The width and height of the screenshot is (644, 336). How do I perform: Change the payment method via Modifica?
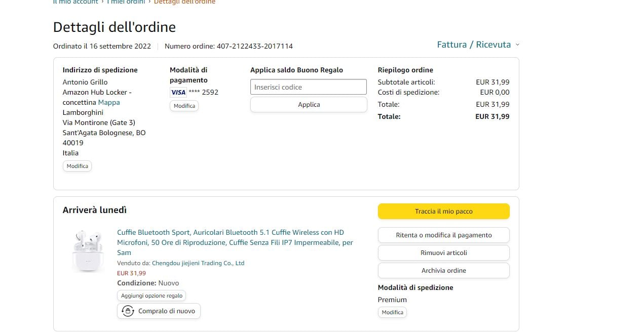point(184,106)
